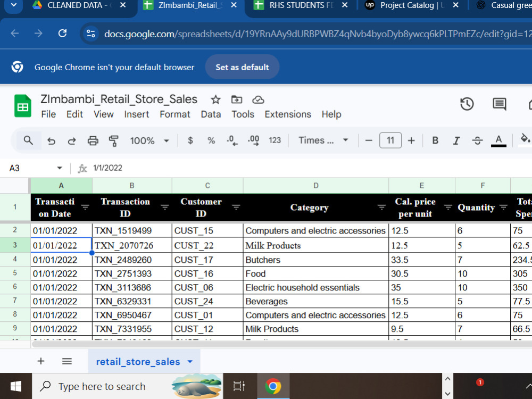This screenshot has height=399, width=532.
Task: Open the Extensions menu
Action: pyautogui.click(x=288, y=114)
